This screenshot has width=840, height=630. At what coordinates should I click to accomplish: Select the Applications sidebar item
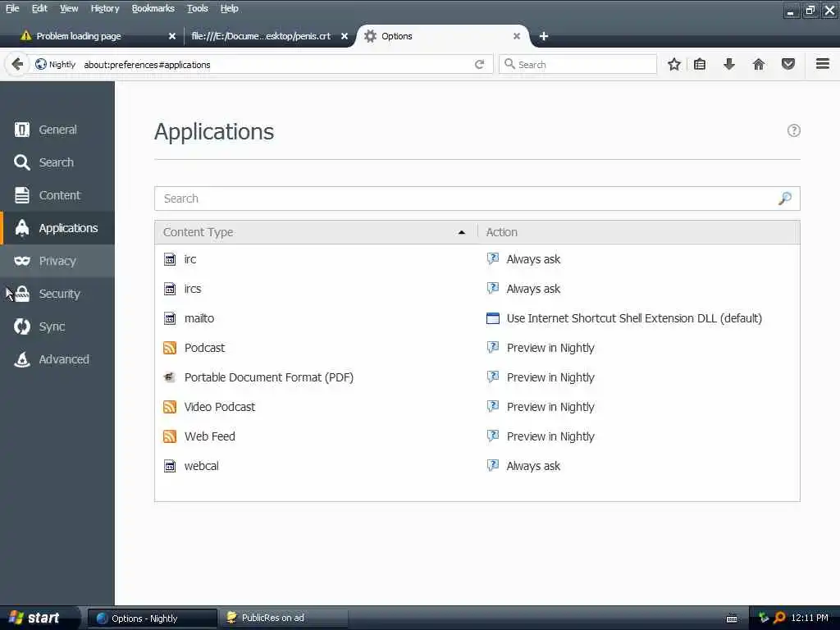[x=57, y=228]
